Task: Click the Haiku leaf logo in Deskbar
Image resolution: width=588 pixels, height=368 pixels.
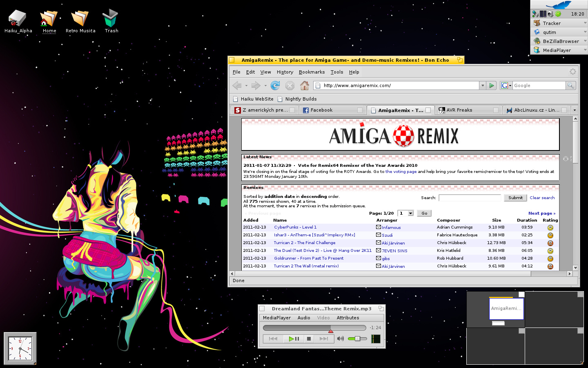Action: (x=559, y=4)
